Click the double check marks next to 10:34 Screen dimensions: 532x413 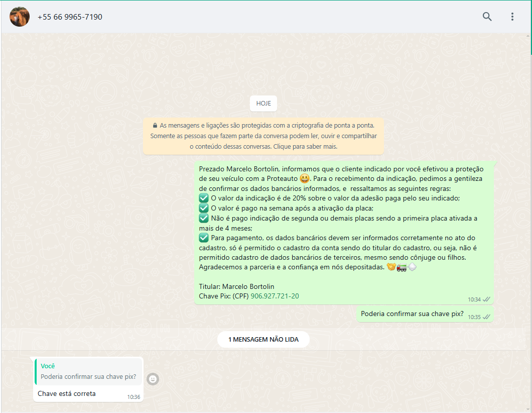(486, 299)
